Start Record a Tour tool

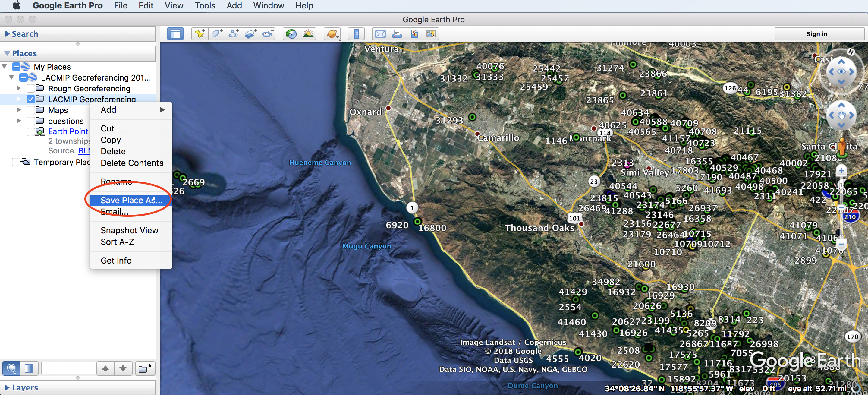[268, 34]
